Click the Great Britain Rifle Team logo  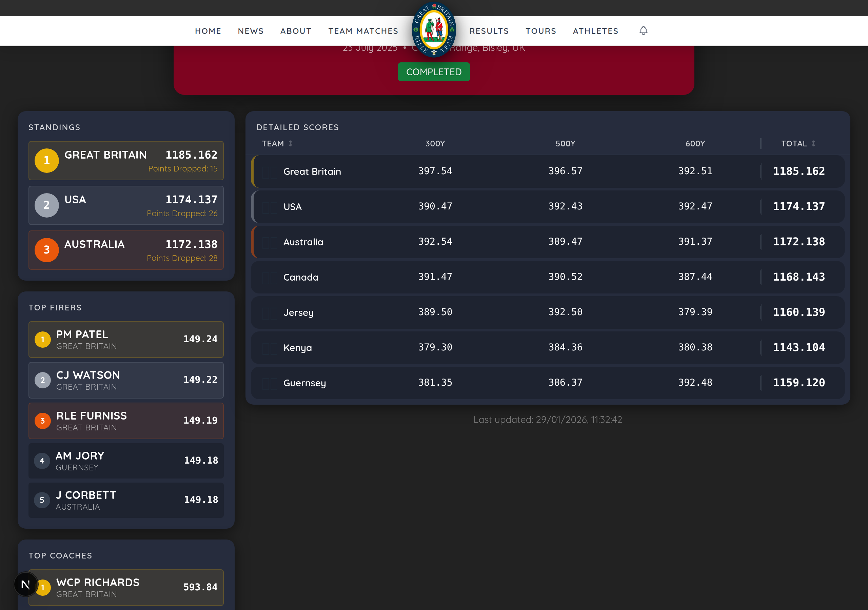434,29
